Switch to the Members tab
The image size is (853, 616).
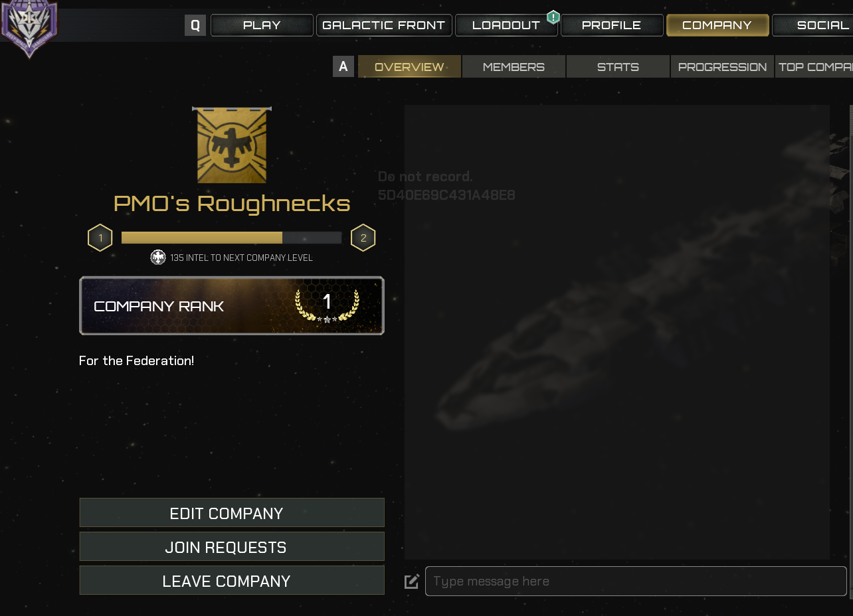(514, 66)
